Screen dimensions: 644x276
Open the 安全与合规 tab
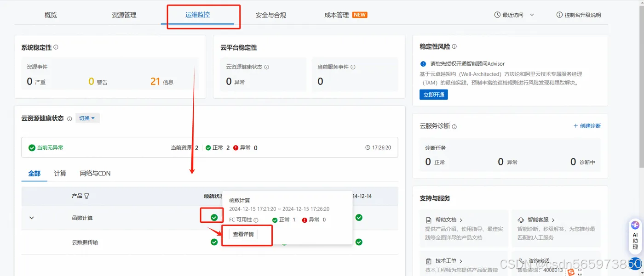click(x=271, y=15)
